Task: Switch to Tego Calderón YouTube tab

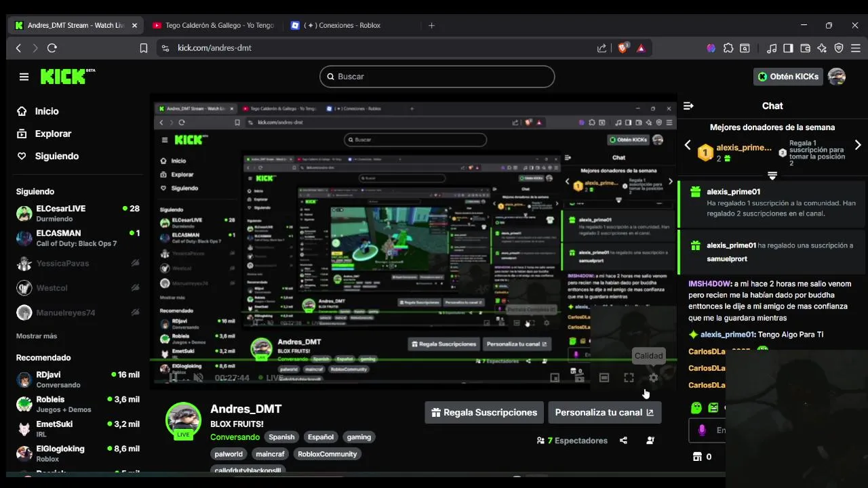Action: pos(213,26)
